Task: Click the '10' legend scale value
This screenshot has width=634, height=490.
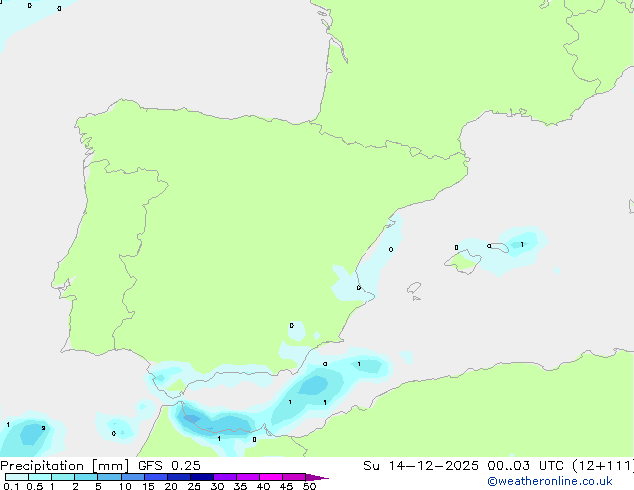Action: coord(125,486)
